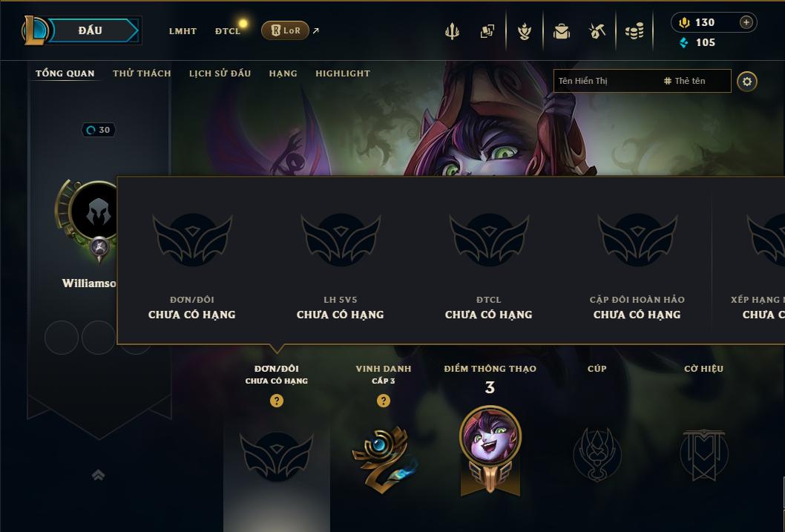This screenshot has width=785, height=532.
Task: Open the Loot crafting icon
Action: 597,31
